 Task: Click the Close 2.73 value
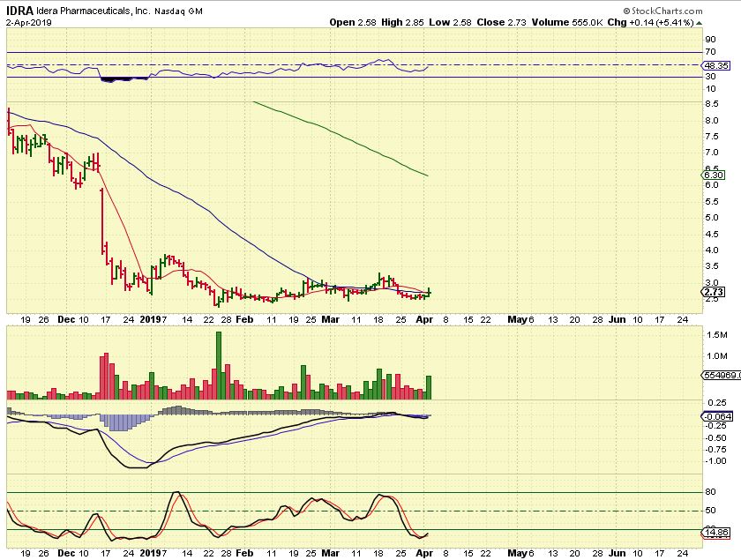[501, 22]
